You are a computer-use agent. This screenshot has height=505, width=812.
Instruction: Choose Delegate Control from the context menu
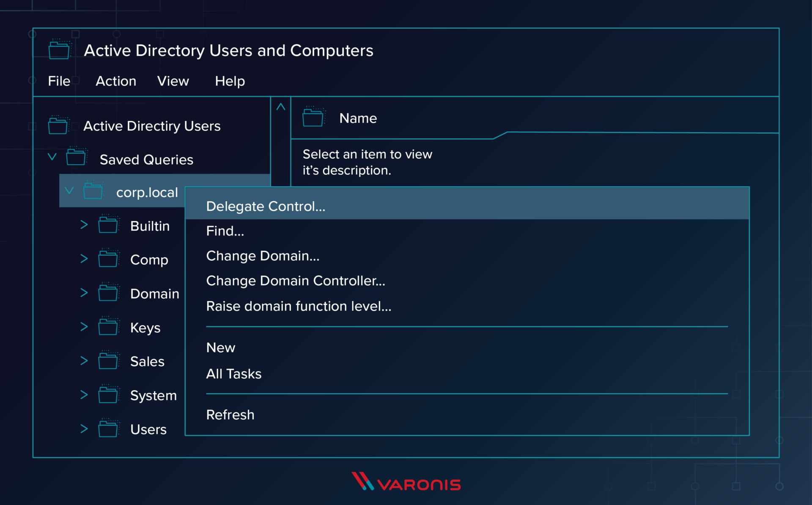pos(266,206)
